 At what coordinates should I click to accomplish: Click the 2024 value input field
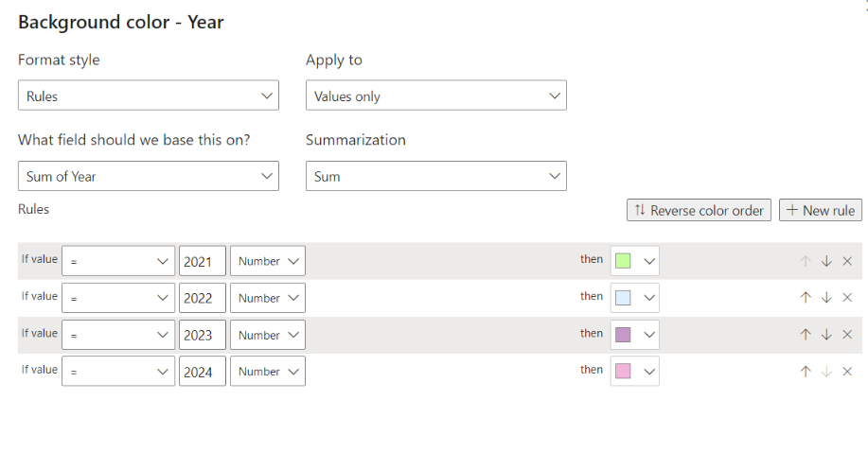[x=202, y=371]
